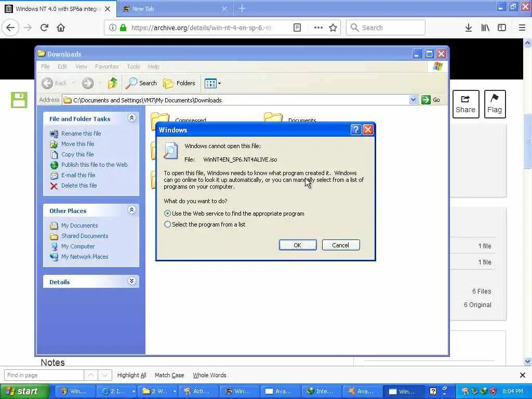
Task: Click the Find in page field
Action: 44,375
